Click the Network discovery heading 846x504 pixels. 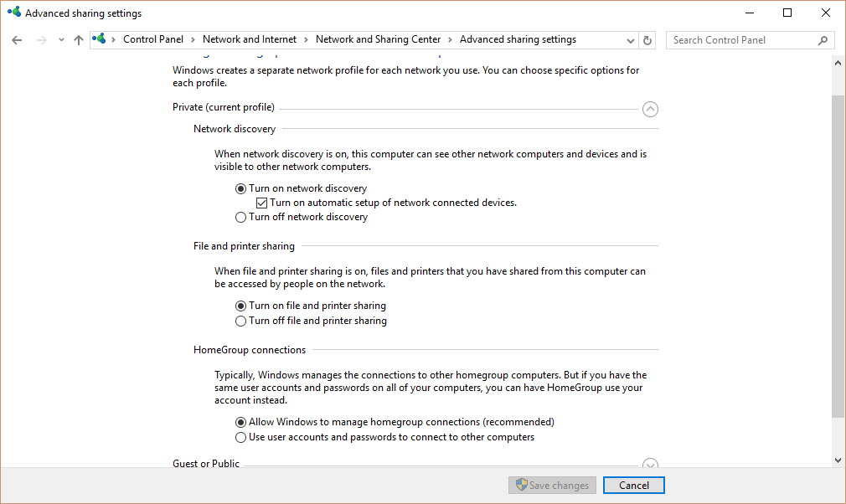pyautogui.click(x=235, y=129)
